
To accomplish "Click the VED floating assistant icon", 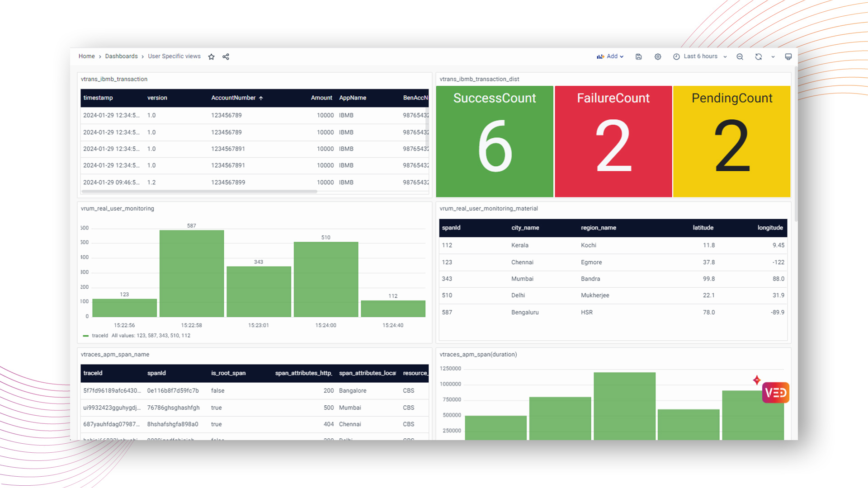I will click(x=775, y=392).
